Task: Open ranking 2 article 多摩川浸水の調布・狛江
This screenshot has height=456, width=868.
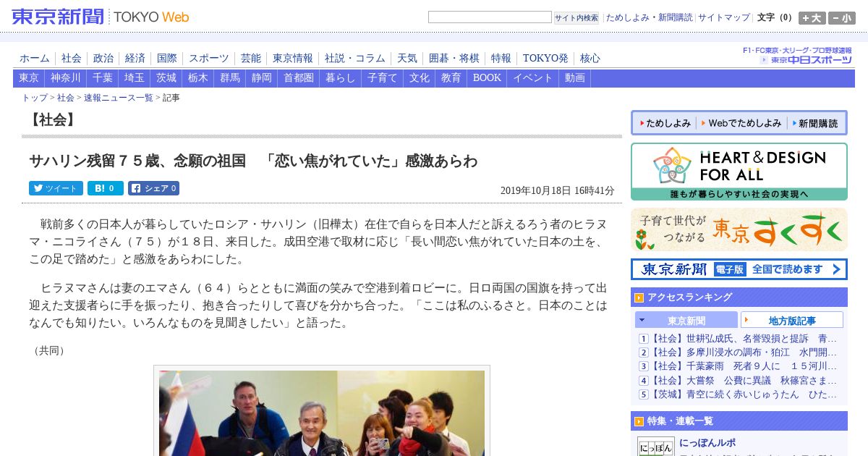Action: pos(744,352)
